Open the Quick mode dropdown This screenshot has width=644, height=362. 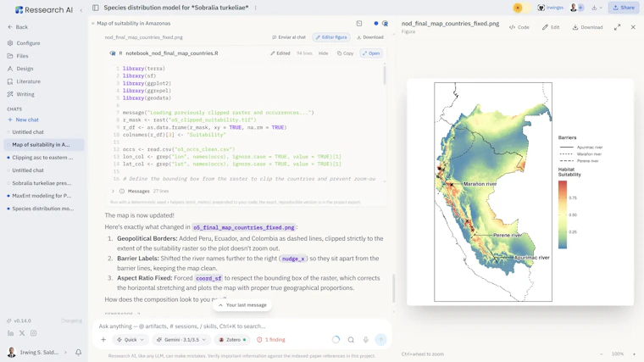(130, 340)
